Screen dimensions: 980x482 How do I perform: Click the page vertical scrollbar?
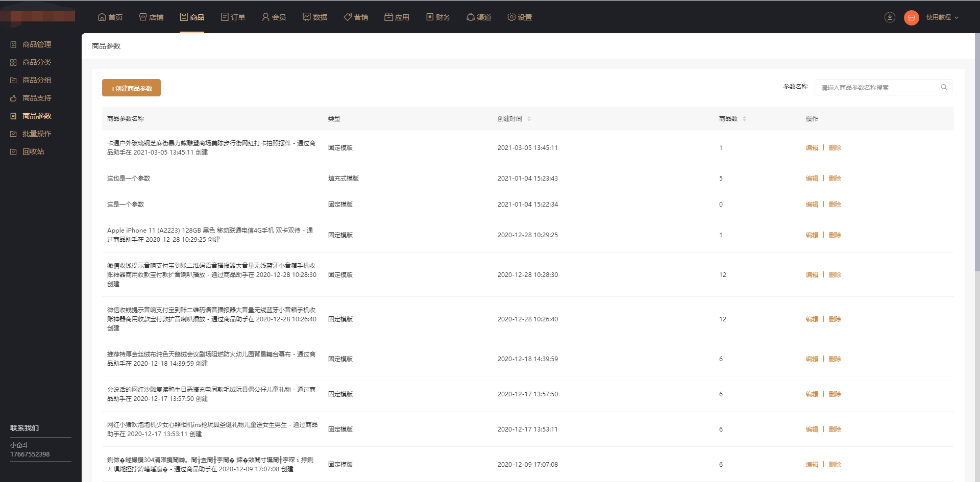coord(977,153)
